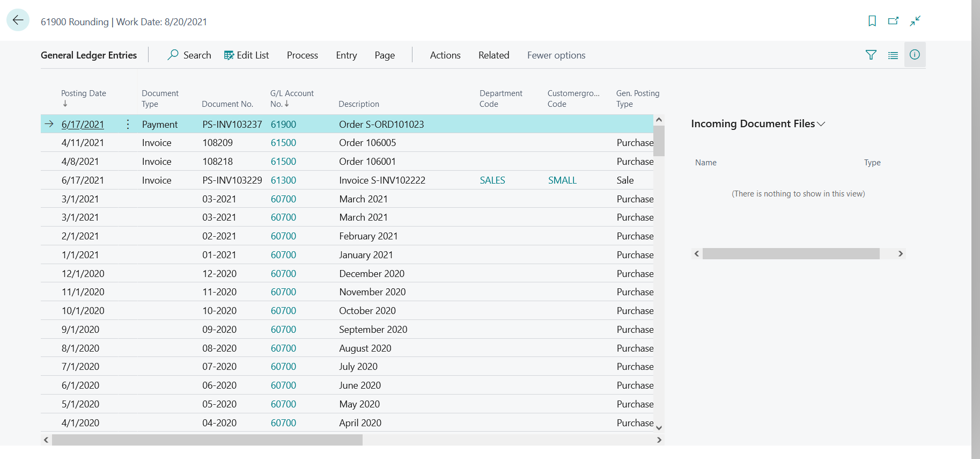
Task: Click the SALES department code link
Action: pyautogui.click(x=492, y=180)
